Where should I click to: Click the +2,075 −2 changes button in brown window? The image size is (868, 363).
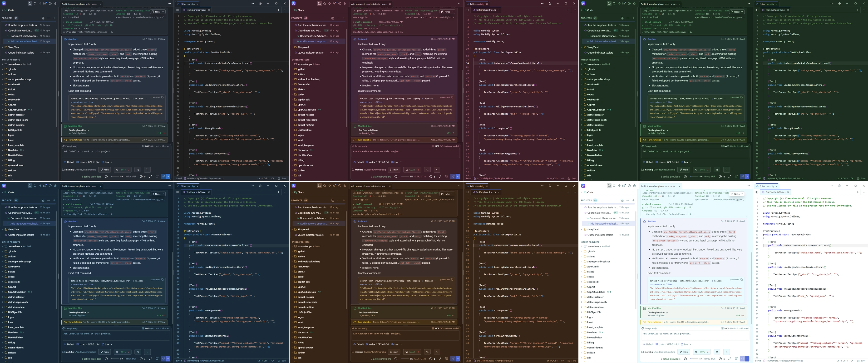click(x=412, y=352)
